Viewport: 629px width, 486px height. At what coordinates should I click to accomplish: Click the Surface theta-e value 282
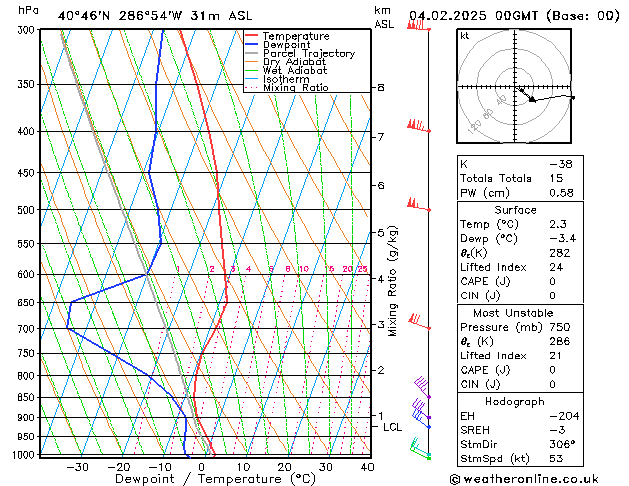pos(560,253)
